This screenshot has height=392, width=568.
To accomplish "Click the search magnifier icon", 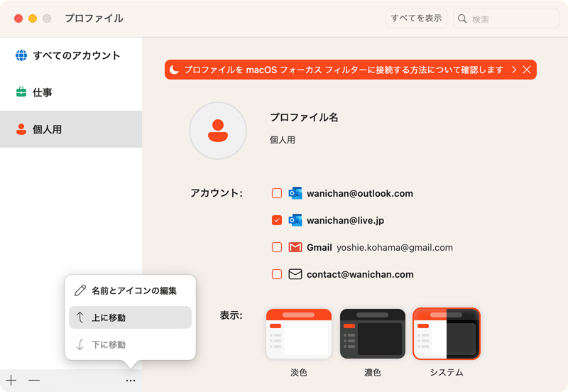I will pos(462,18).
